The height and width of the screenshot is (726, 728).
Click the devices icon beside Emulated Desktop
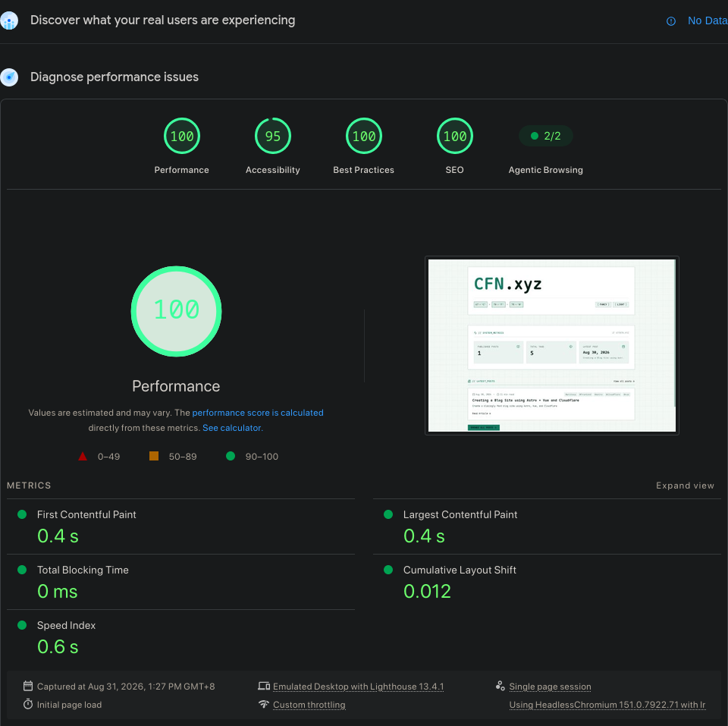pyautogui.click(x=264, y=686)
